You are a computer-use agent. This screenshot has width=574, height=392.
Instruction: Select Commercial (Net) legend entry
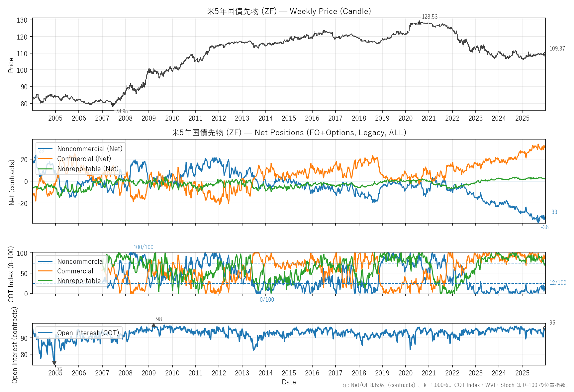click(x=84, y=159)
